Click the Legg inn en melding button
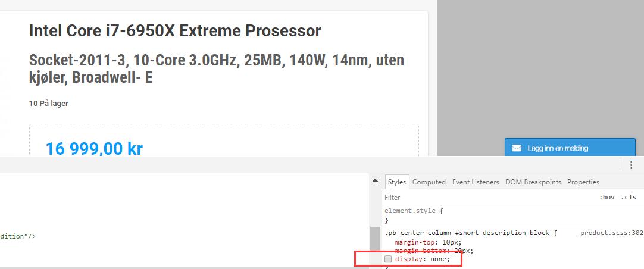This screenshot has height=269, width=644. (570, 148)
